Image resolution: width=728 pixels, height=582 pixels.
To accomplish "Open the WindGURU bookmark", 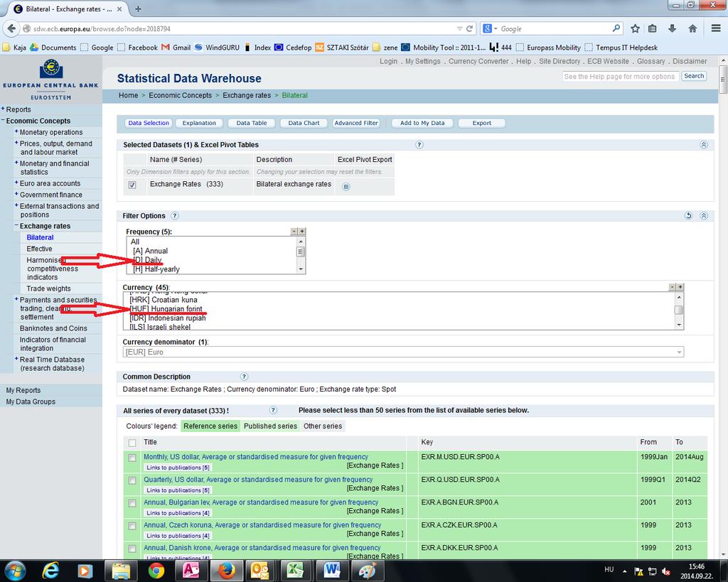I will coord(217,48).
